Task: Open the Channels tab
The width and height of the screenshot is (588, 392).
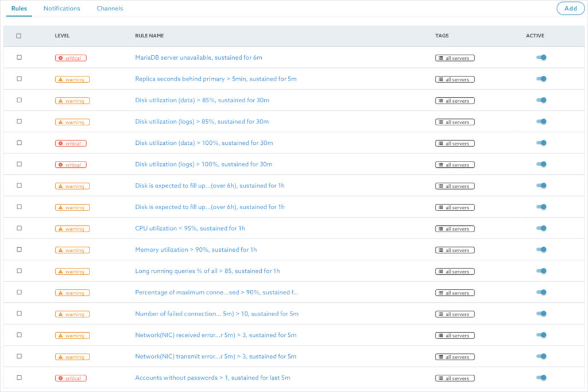Action: [110, 9]
